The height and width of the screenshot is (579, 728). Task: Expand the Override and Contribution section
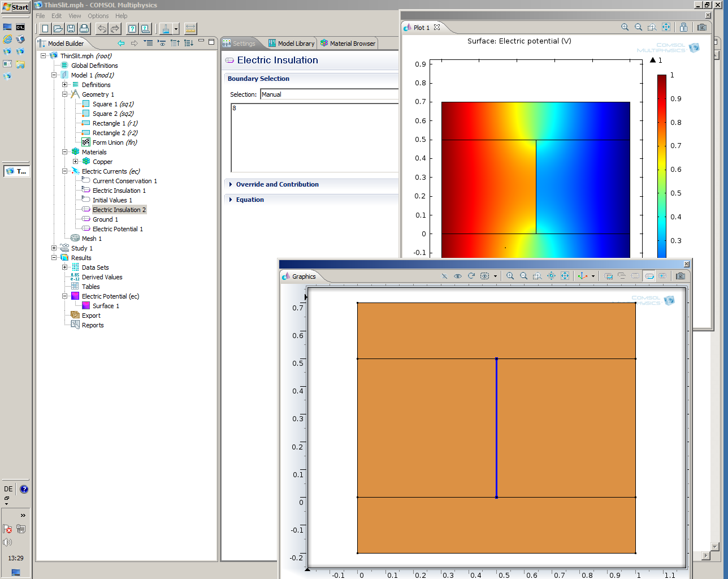coord(277,184)
